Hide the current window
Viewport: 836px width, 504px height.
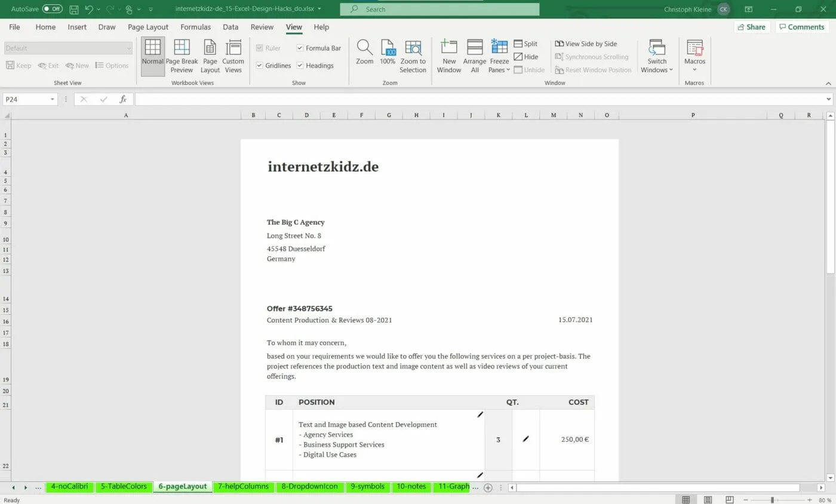[x=525, y=57]
